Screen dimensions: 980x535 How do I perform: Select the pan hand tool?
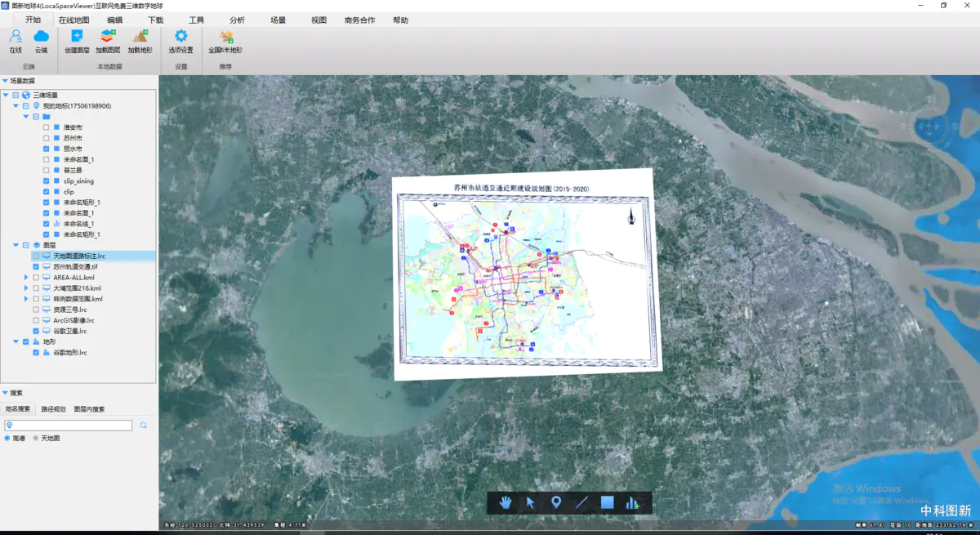click(506, 503)
